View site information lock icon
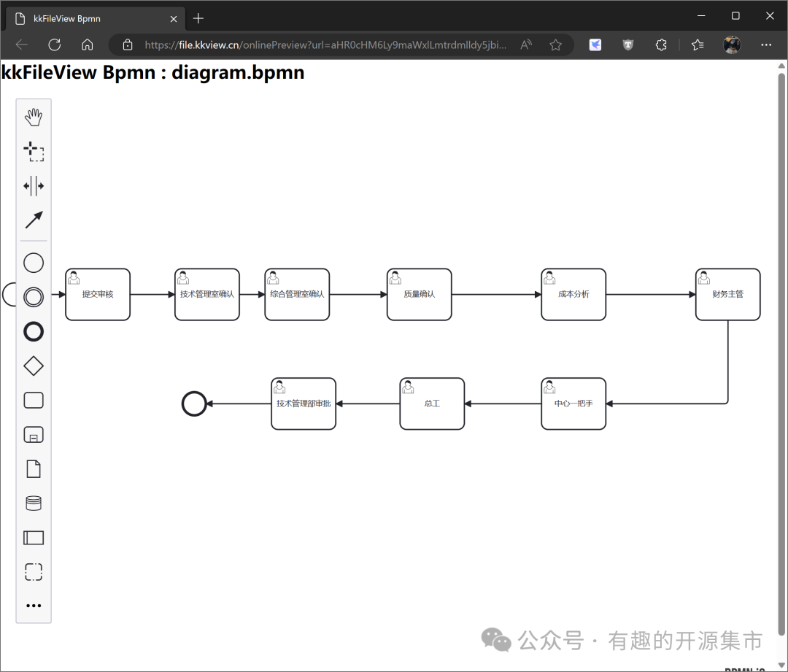 click(x=128, y=45)
